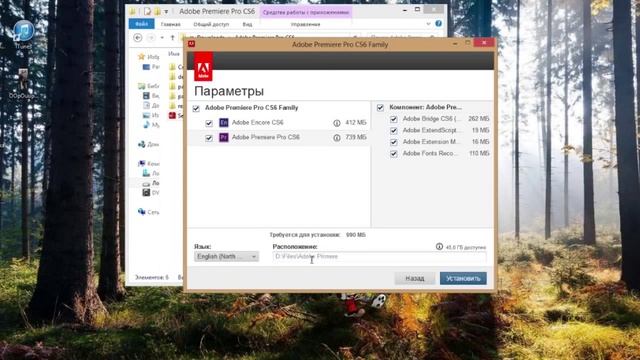Click the Adobe logo in installer header

203,67
